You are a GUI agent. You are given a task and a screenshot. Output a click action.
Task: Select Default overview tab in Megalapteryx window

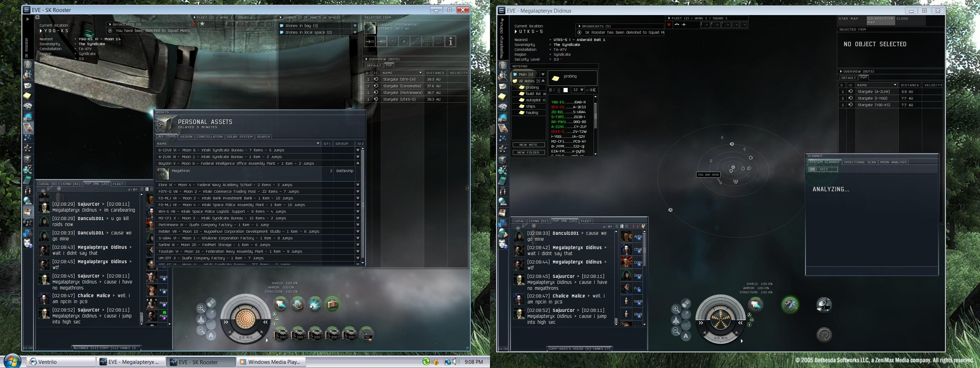[848, 78]
